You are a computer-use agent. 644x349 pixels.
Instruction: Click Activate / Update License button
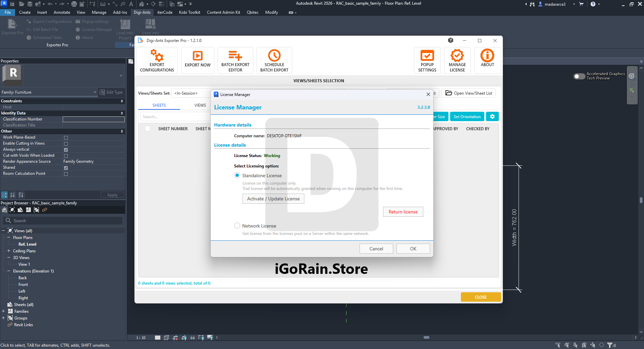click(273, 199)
